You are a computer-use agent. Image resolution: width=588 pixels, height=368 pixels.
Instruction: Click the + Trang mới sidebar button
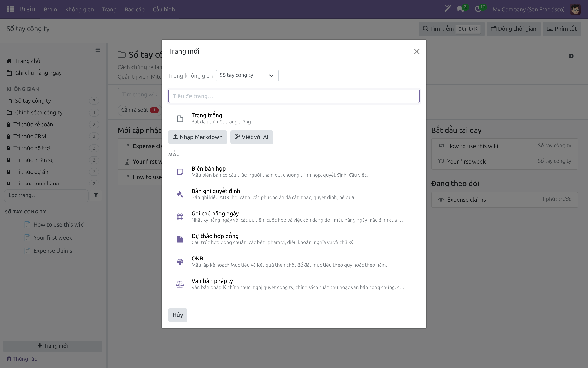(53, 346)
